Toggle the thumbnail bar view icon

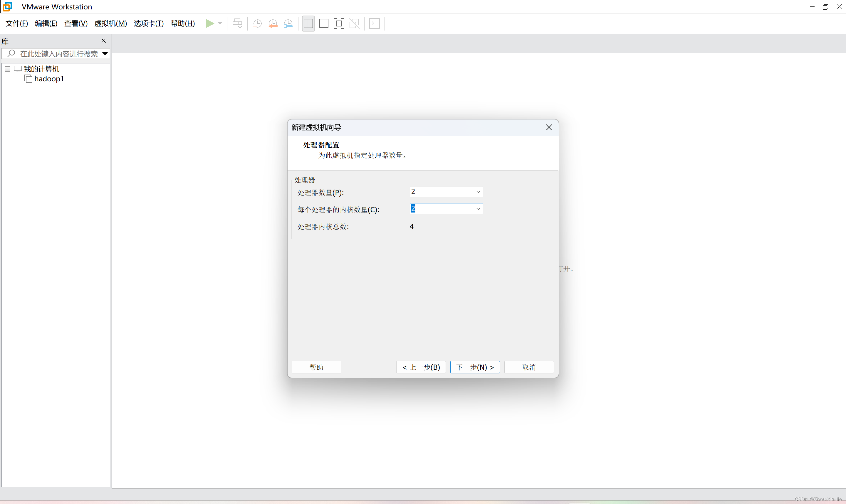[323, 23]
